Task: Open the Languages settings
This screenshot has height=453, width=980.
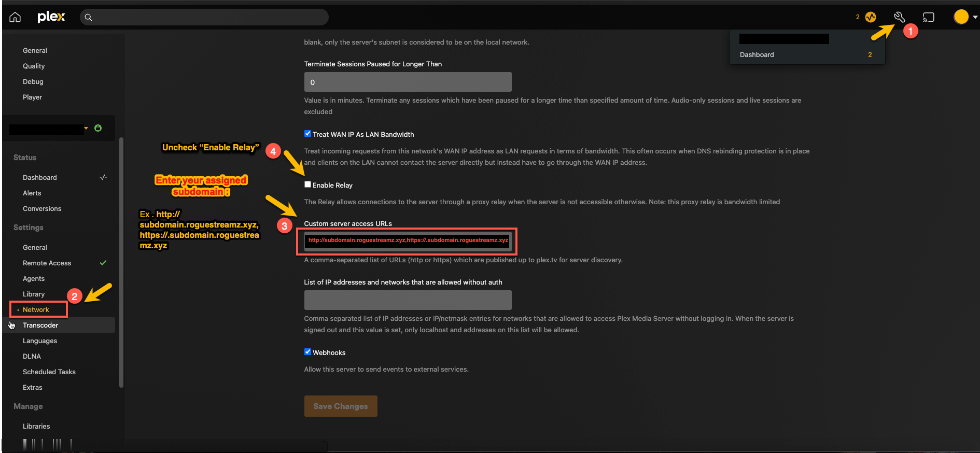Action: [40, 341]
